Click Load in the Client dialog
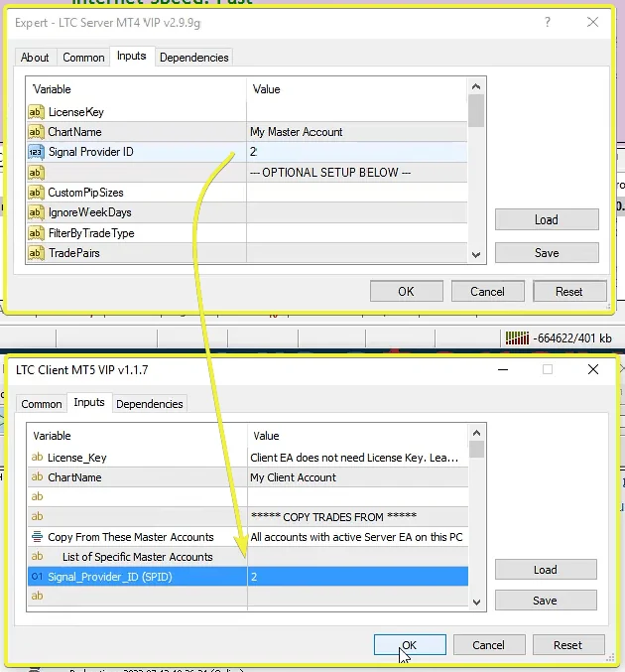625x672 pixels. 546,570
